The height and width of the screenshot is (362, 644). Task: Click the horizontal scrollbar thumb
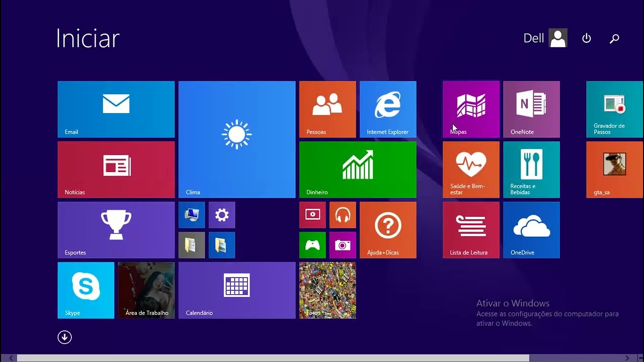(273, 358)
